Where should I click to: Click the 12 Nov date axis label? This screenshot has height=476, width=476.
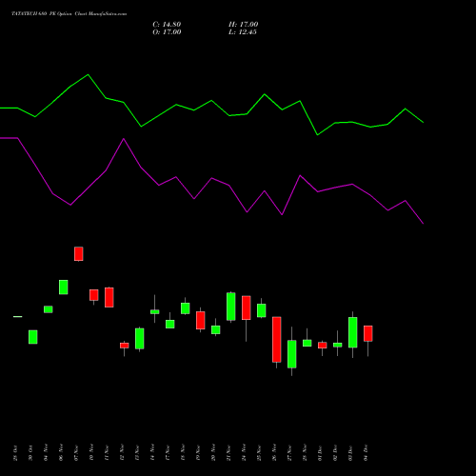click(122, 452)
